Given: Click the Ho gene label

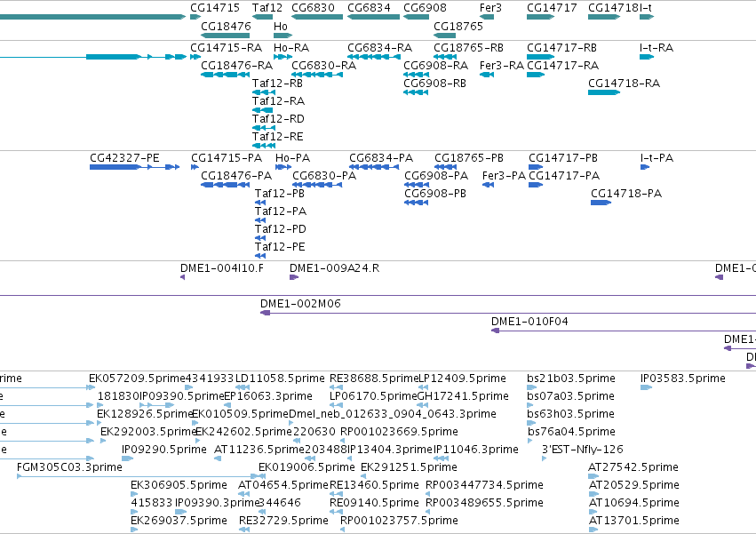Looking at the screenshot, I should 281,26.
